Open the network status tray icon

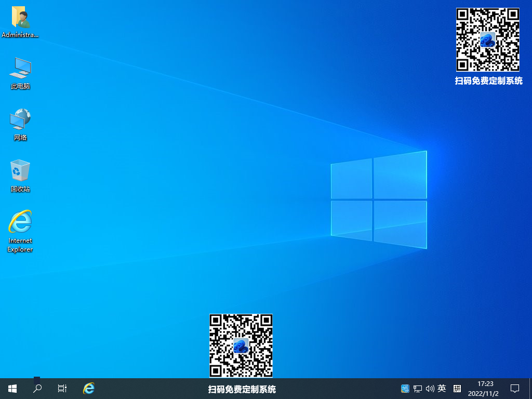coord(418,389)
